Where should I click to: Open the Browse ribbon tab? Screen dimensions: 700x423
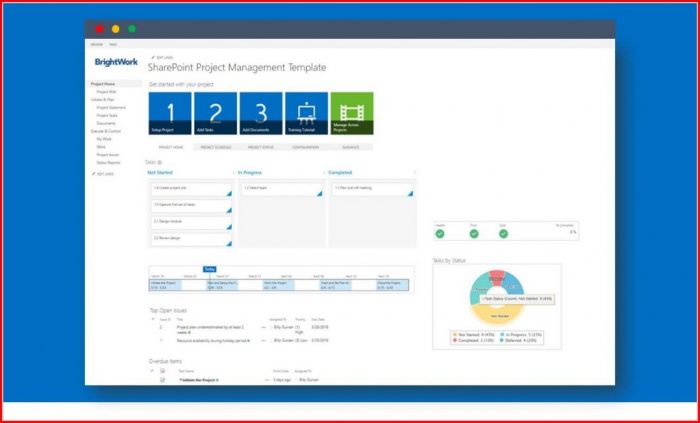pyautogui.click(x=97, y=45)
